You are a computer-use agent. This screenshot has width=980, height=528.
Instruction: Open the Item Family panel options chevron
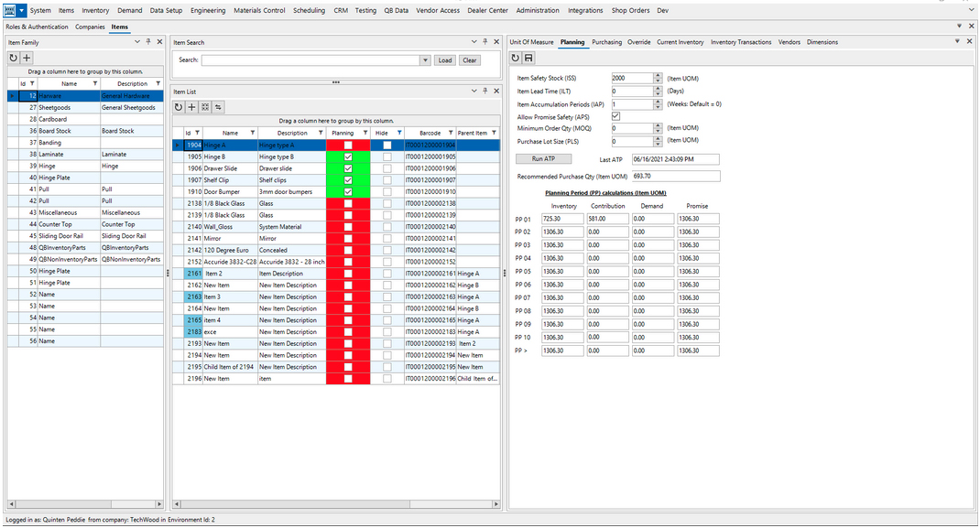tap(136, 42)
